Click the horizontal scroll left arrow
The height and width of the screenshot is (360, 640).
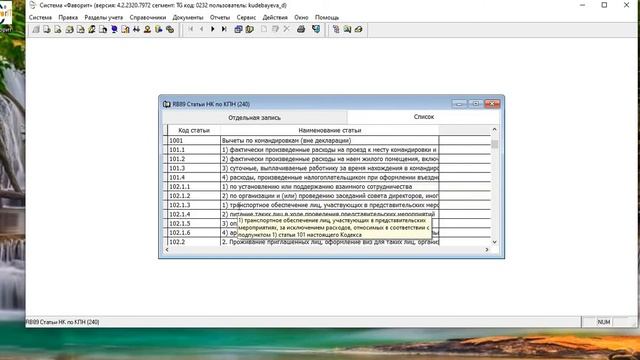167,249
